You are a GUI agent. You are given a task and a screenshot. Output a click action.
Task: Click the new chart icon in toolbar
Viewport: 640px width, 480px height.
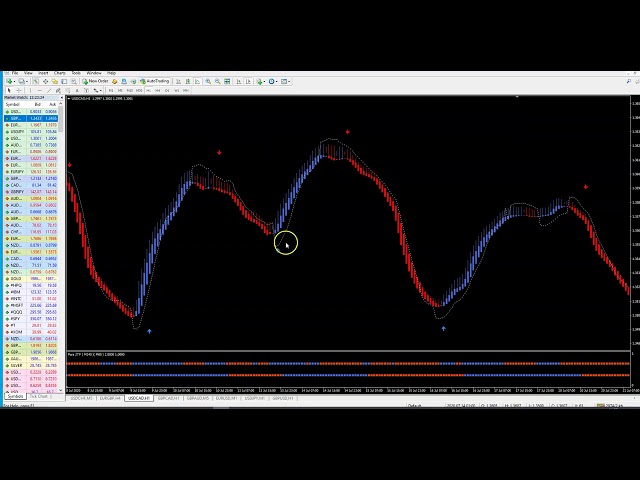pos(8,81)
